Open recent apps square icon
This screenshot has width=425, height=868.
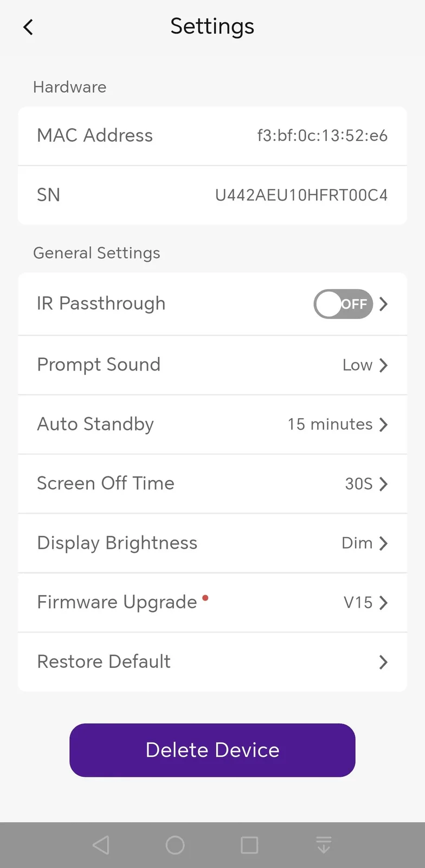tap(249, 845)
